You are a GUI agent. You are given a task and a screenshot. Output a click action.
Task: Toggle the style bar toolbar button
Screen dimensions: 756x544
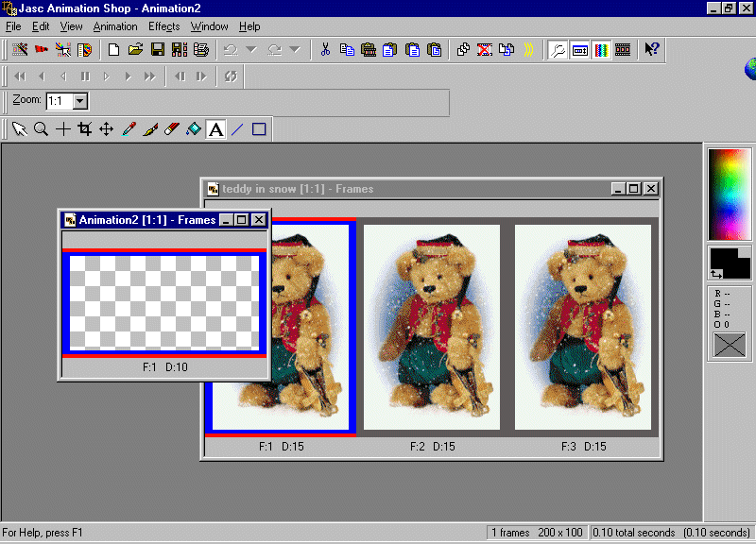coord(579,49)
